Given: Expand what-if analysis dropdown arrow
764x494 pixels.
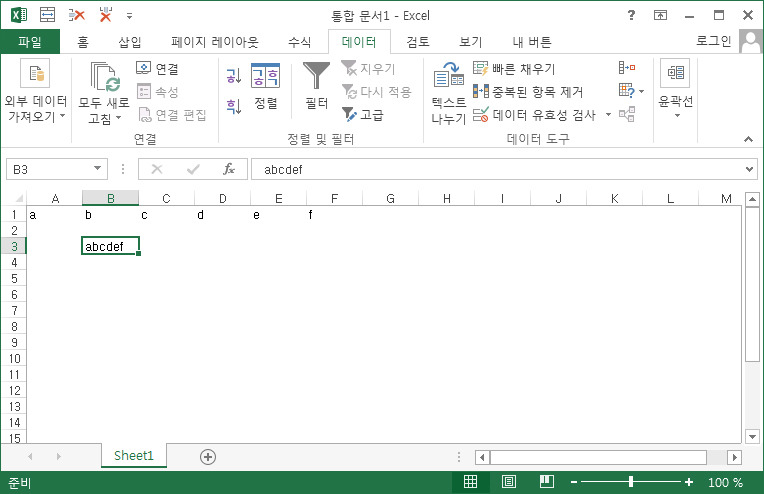Looking at the screenshot, I should (641, 91).
